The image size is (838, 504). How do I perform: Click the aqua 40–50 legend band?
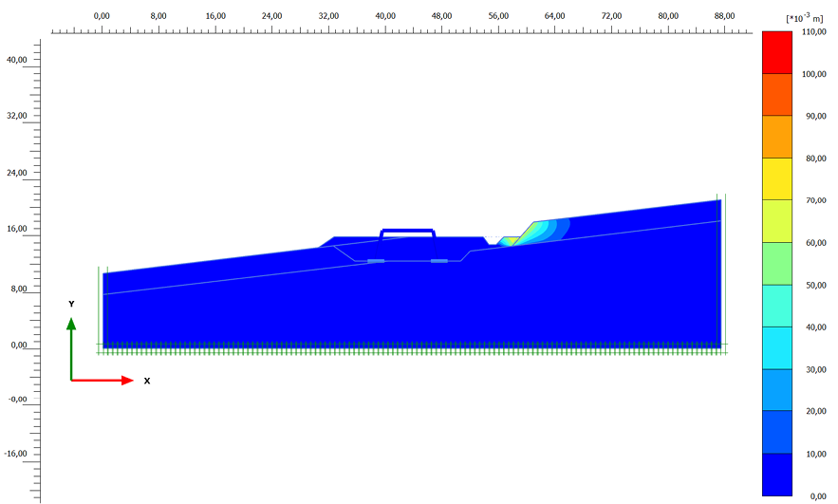click(x=777, y=306)
